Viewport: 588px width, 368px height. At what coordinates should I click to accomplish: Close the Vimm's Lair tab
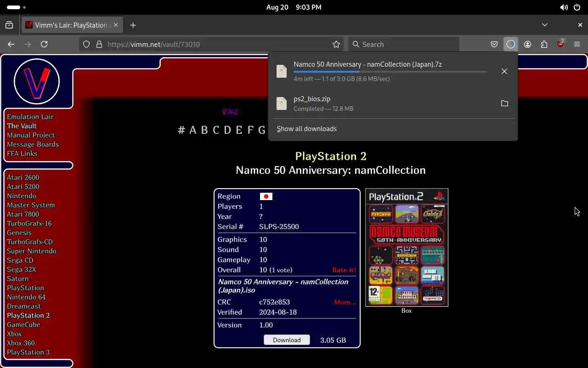(116, 25)
